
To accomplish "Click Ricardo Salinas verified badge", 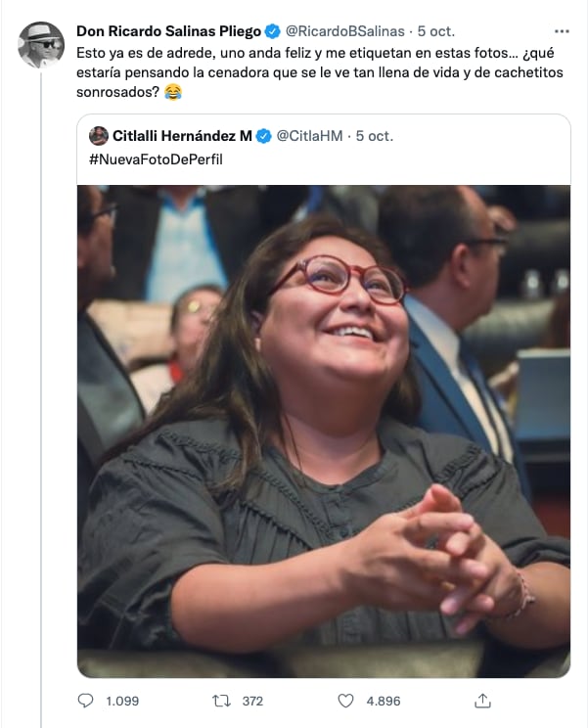I will pos(272,31).
